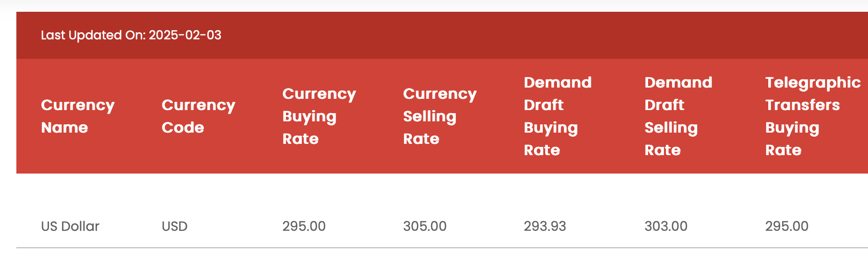This screenshot has width=868, height=257.
Task: Click the Currency Buying Rate header
Action: click(319, 116)
